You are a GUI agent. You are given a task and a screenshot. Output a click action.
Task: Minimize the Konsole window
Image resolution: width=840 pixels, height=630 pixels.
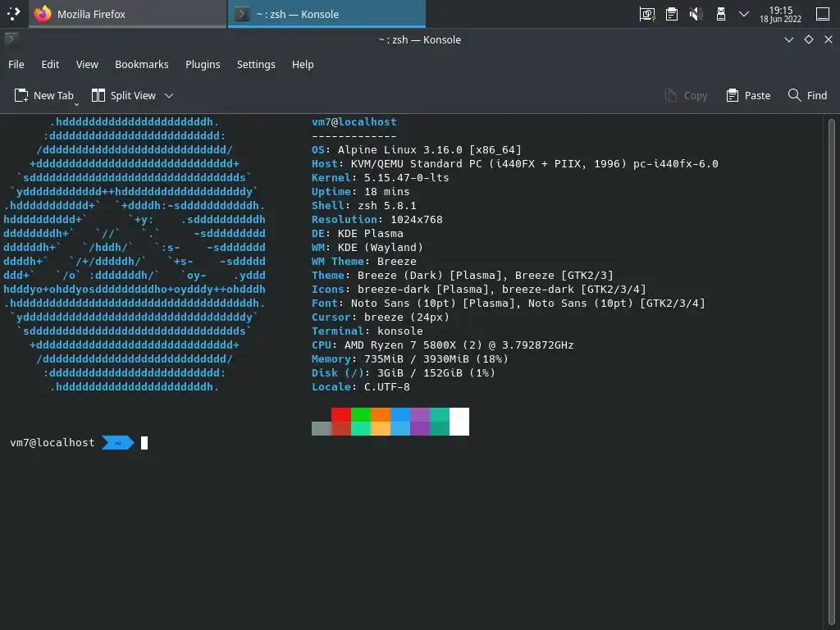tap(789, 39)
